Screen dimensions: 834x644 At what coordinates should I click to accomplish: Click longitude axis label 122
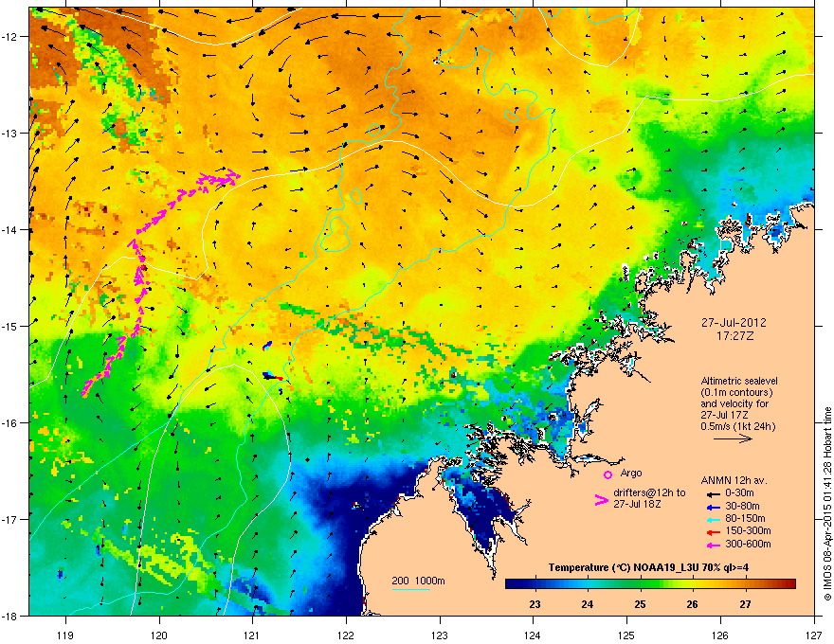click(x=346, y=635)
